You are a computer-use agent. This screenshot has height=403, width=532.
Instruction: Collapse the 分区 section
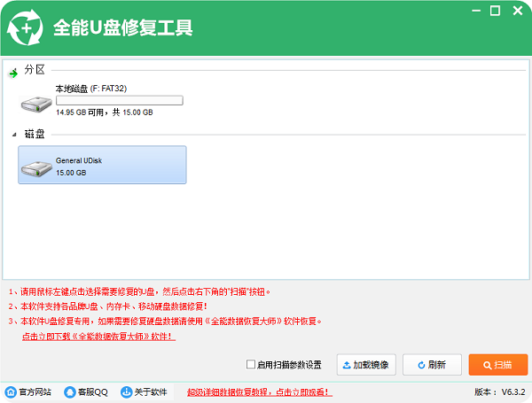click(x=13, y=70)
